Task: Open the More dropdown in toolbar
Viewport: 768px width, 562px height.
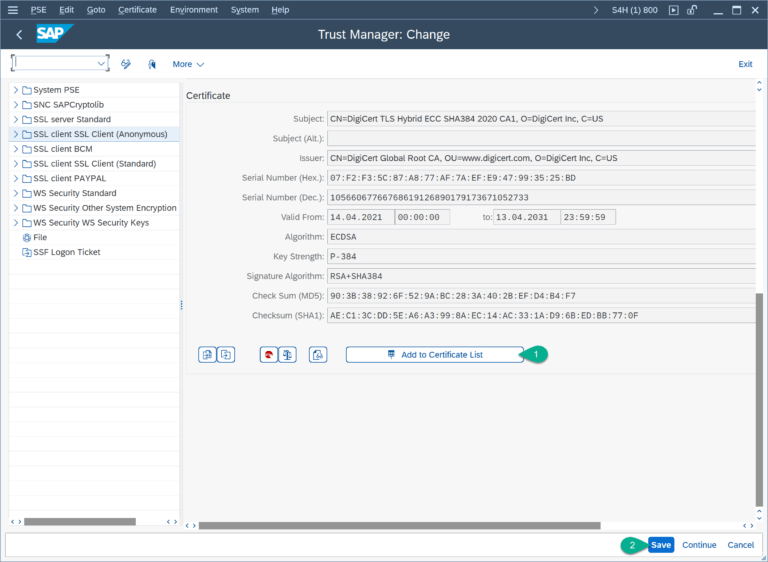Action: pos(187,64)
